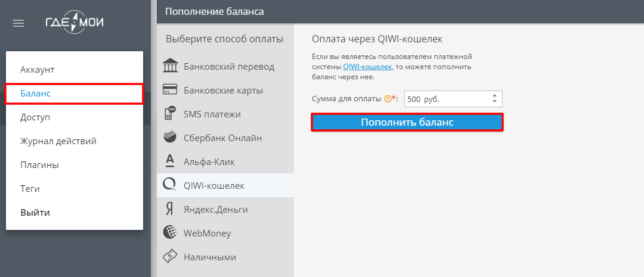Select SMS платежи payment method

225,114
